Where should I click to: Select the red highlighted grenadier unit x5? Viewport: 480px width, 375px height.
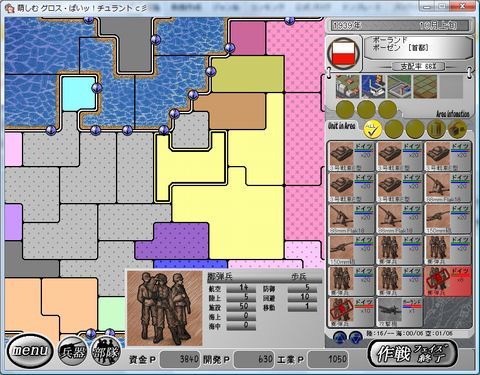pyautogui.click(x=448, y=281)
